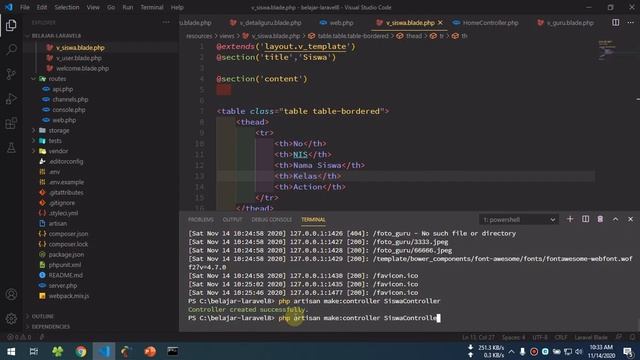Open the green clover taskbar app

(x=58, y=351)
